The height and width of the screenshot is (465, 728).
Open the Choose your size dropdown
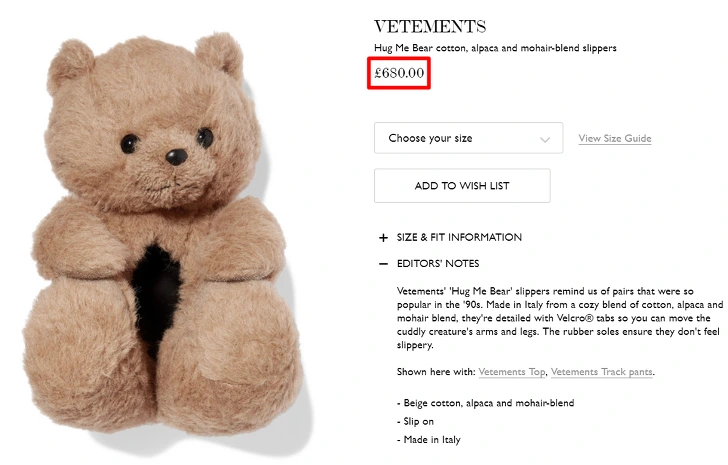tap(468, 138)
